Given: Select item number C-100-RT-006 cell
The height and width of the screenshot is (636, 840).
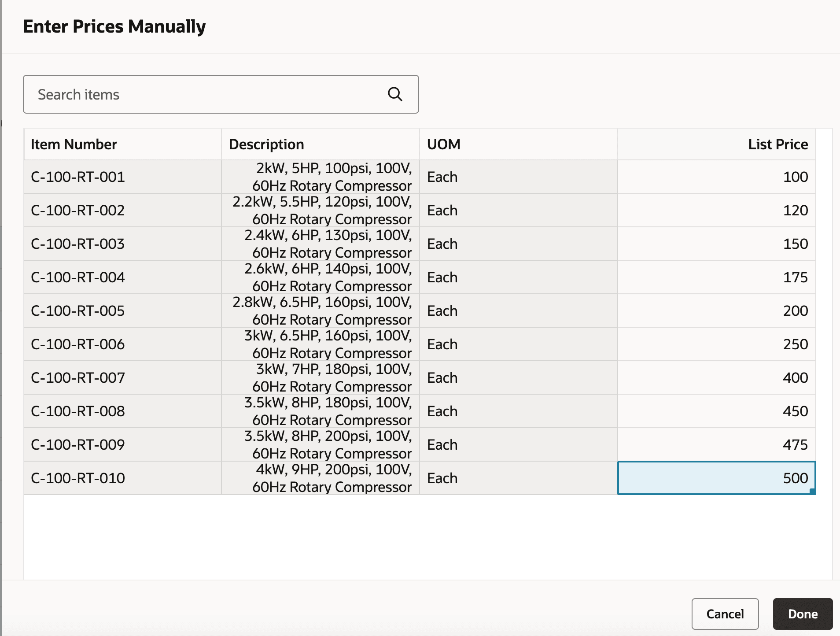Looking at the screenshot, I should pos(122,344).
